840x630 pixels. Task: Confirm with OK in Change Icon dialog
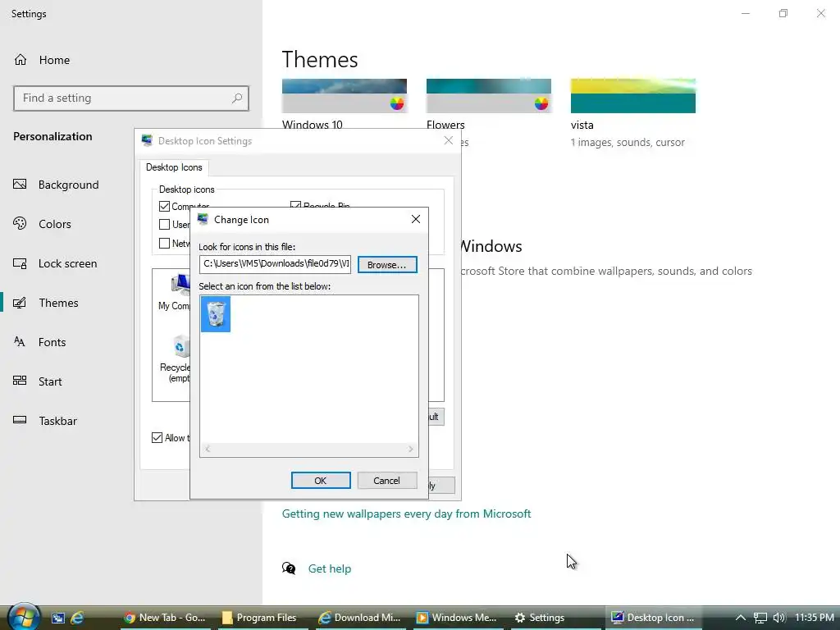pyautogui.click(x=321, y=481)
